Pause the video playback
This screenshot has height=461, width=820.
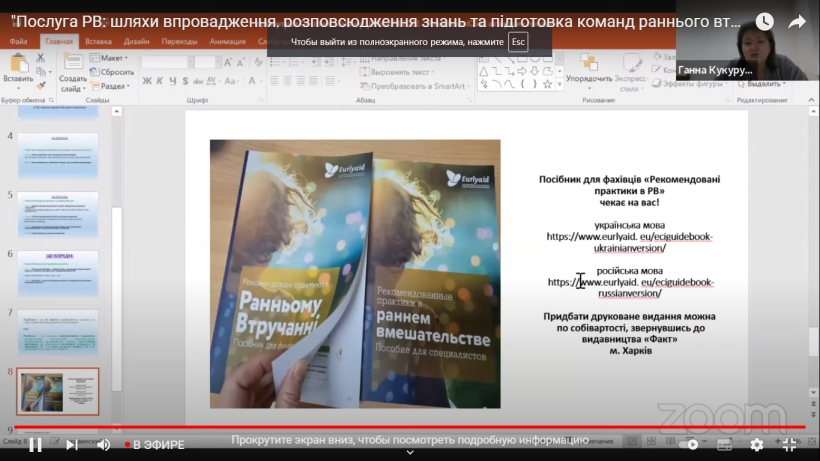coord(35,445)
